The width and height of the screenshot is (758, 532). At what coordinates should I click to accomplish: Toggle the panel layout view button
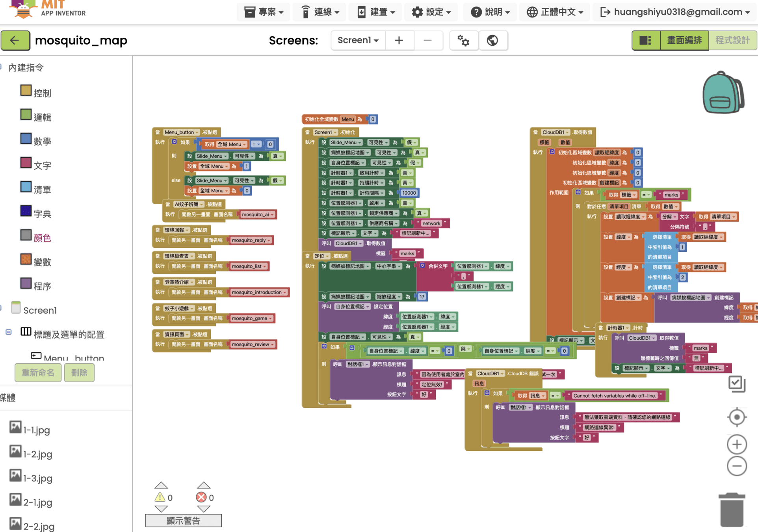645,40
